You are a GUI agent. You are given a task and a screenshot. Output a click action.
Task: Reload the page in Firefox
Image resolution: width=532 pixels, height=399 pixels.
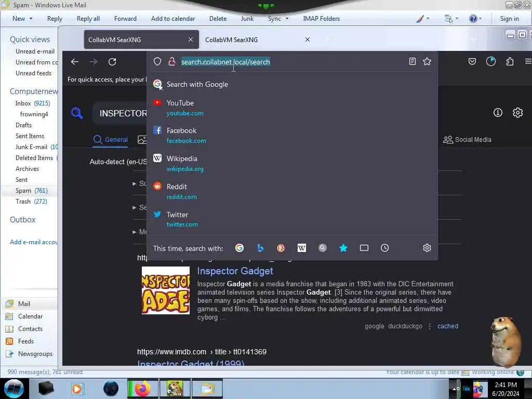click(x=112, y=62)
